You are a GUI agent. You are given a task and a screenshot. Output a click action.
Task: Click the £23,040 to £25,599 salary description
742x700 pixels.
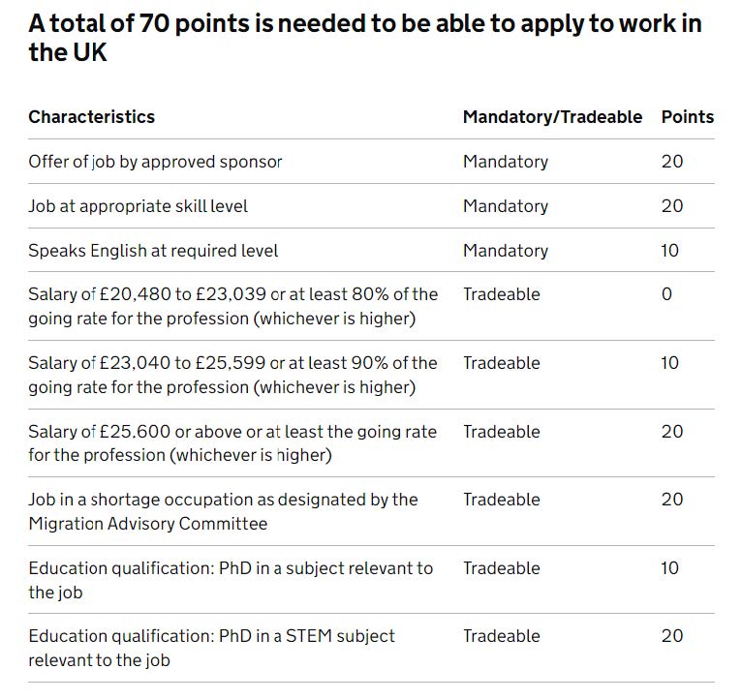coord(232,375)
